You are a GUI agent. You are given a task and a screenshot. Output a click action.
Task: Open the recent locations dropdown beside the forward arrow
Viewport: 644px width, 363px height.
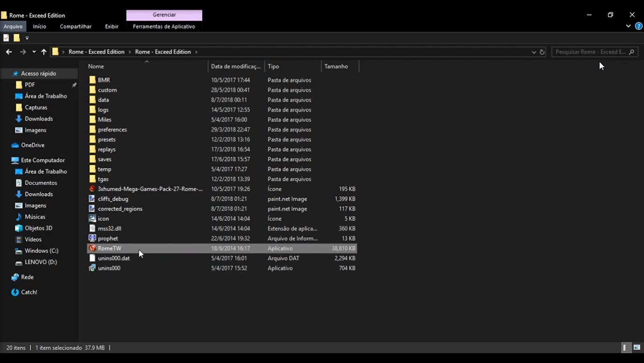[x=33, y=52]
